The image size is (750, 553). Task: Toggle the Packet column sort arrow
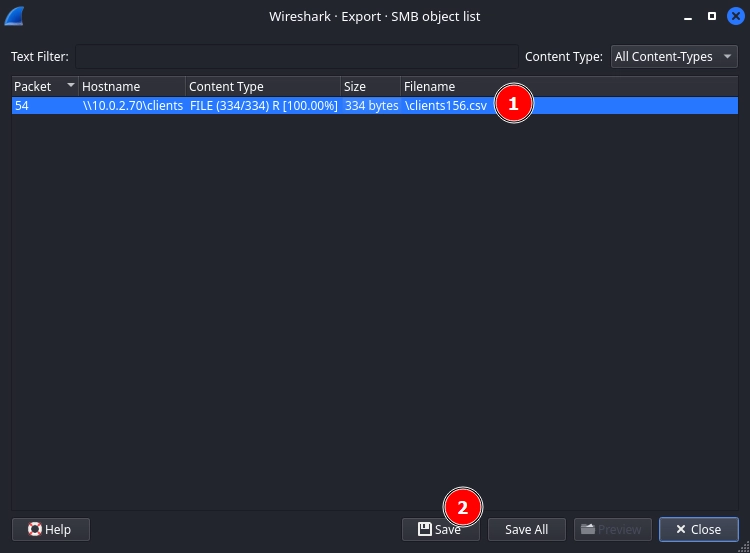70,87
